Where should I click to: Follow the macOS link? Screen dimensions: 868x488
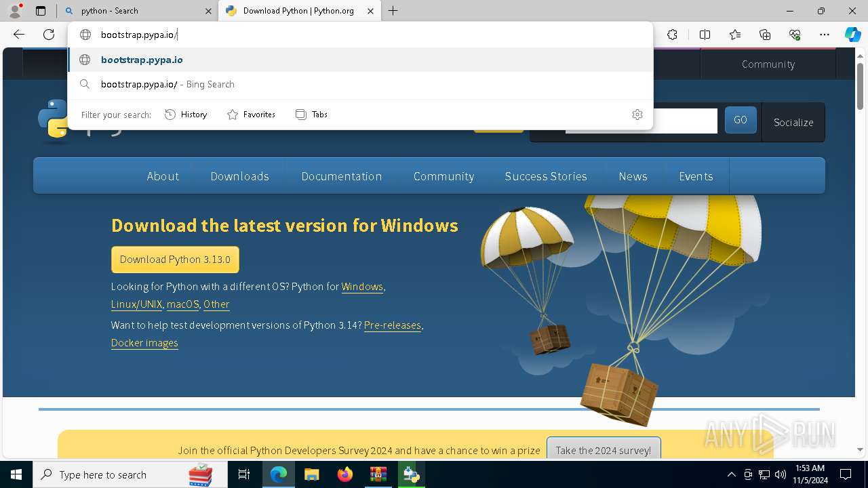[183, 304]
